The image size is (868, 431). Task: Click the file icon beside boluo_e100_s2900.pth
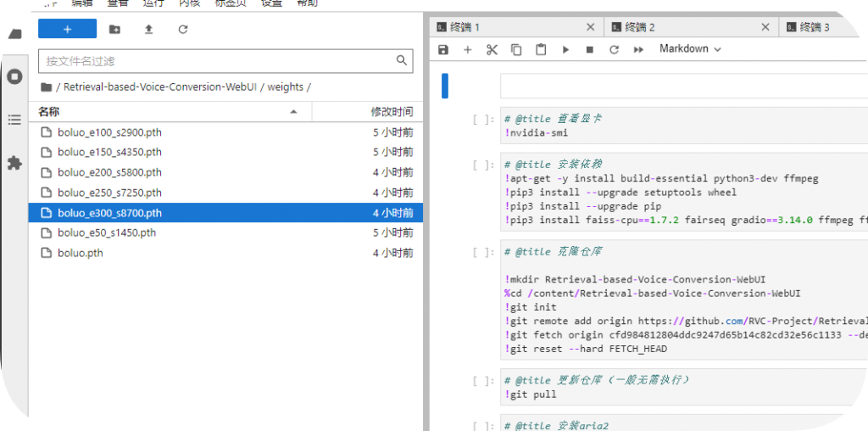pos(47,132)
